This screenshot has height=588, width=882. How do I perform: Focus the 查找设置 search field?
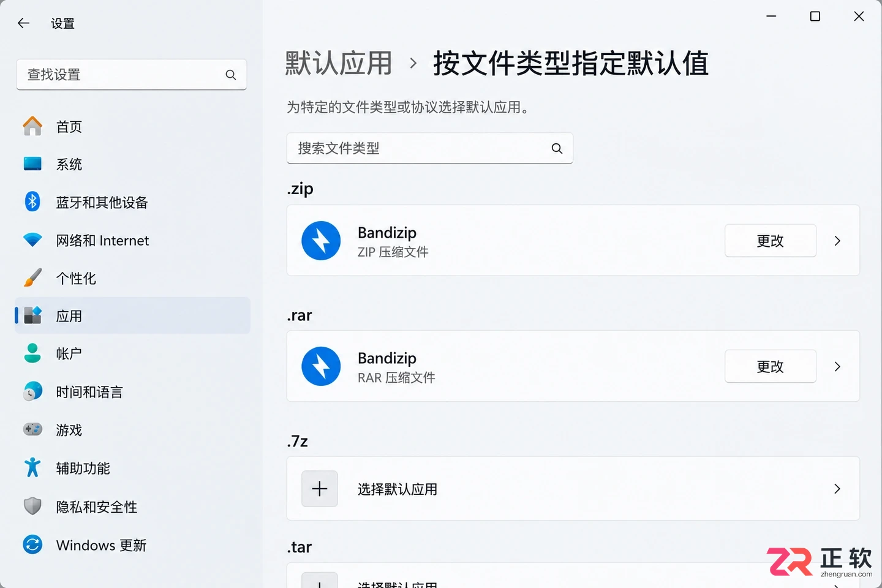click(132, 75)
